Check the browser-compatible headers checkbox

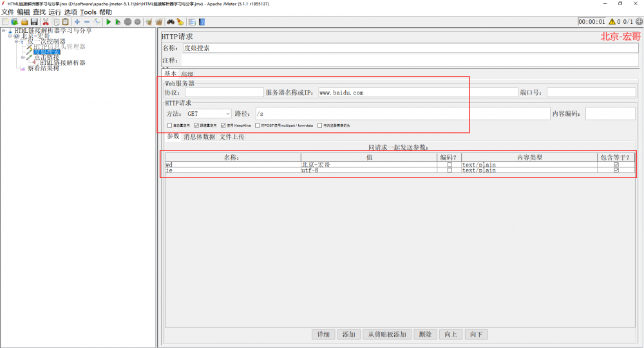[319, 125]
